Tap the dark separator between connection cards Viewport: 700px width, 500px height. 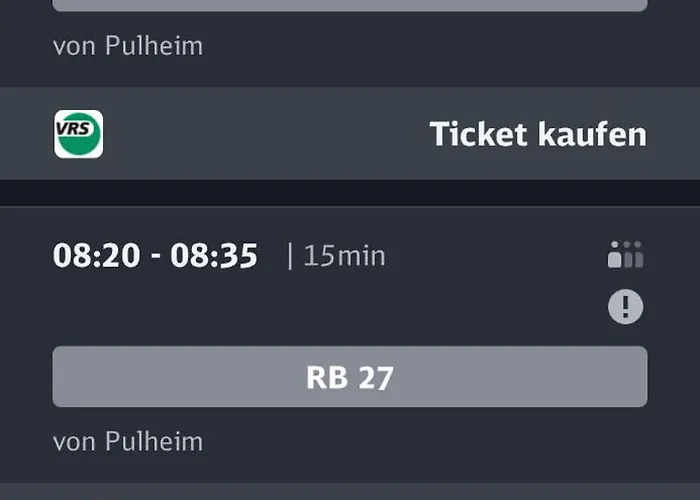coord(349,193)
